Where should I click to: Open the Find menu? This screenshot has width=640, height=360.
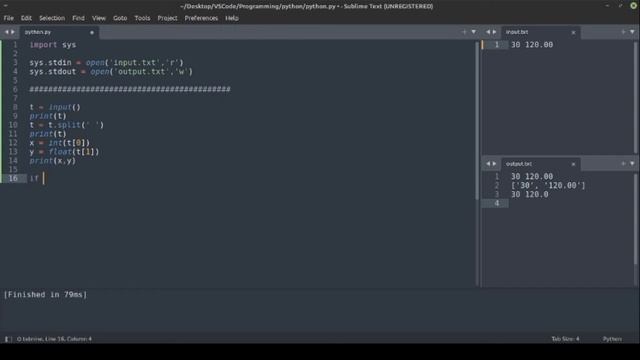click(x=78, y=18)
